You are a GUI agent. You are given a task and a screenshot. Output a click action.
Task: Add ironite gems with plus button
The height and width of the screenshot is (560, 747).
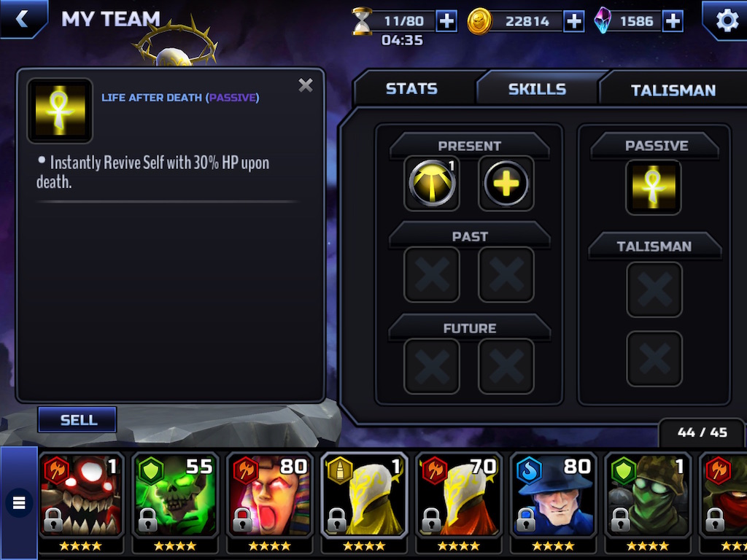[672, 21]
